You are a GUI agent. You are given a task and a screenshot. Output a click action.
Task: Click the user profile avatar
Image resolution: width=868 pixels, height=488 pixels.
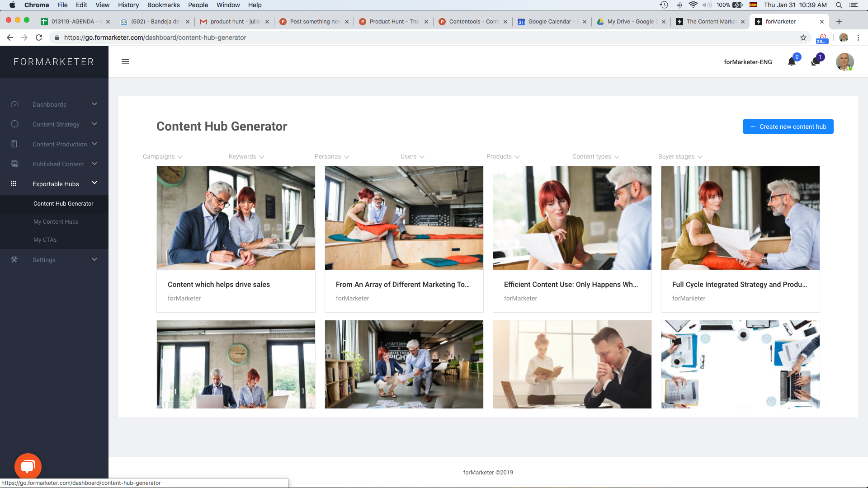(844, 62)
